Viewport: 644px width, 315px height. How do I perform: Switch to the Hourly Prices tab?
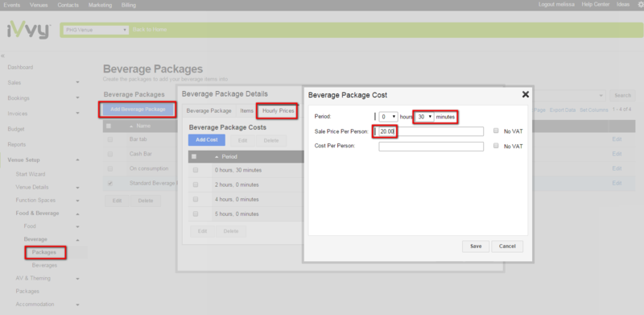[278, 111]
